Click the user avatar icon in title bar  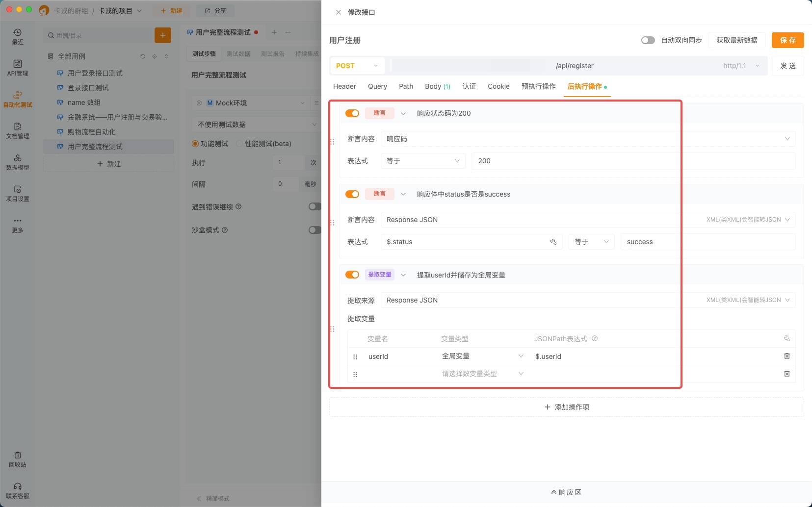pos(44,10)
